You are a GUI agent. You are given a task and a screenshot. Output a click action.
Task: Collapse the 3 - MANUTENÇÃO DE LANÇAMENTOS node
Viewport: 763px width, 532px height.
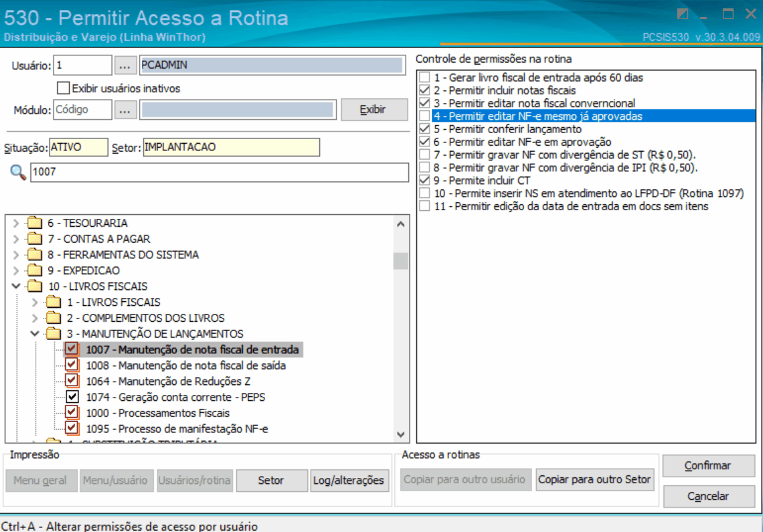pyautogui.click(x=34, y=334)
